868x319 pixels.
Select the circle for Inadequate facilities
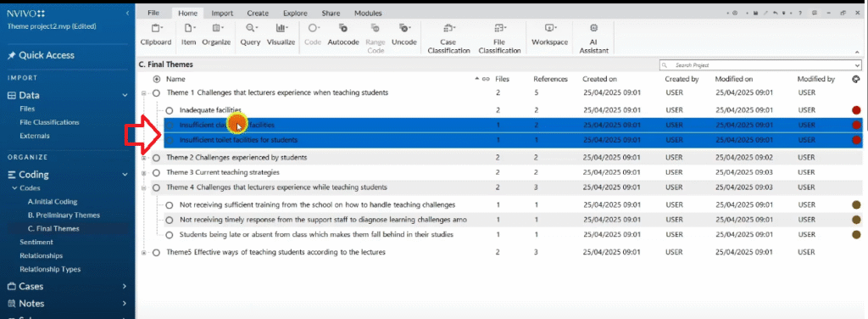tap(170, 111)
